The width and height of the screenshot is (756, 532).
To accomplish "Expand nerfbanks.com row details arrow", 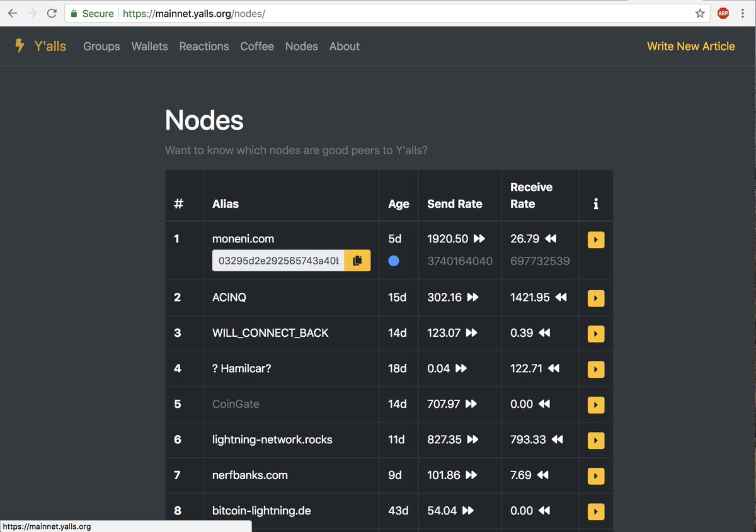I will click(596, 476).
